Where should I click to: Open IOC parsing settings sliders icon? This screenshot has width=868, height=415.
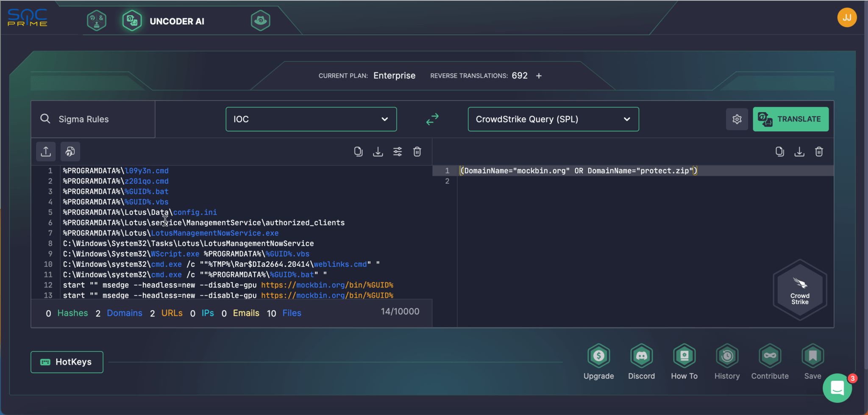(398, 152)
